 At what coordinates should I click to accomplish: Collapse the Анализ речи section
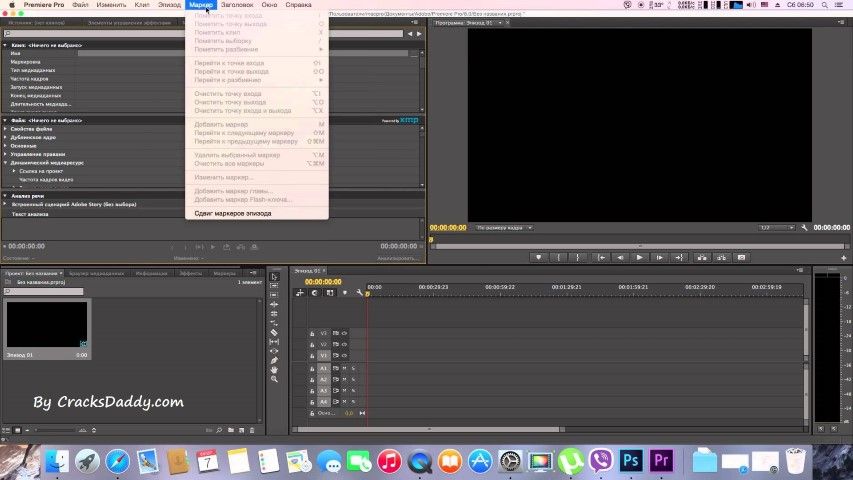click(x=5, y=195)
